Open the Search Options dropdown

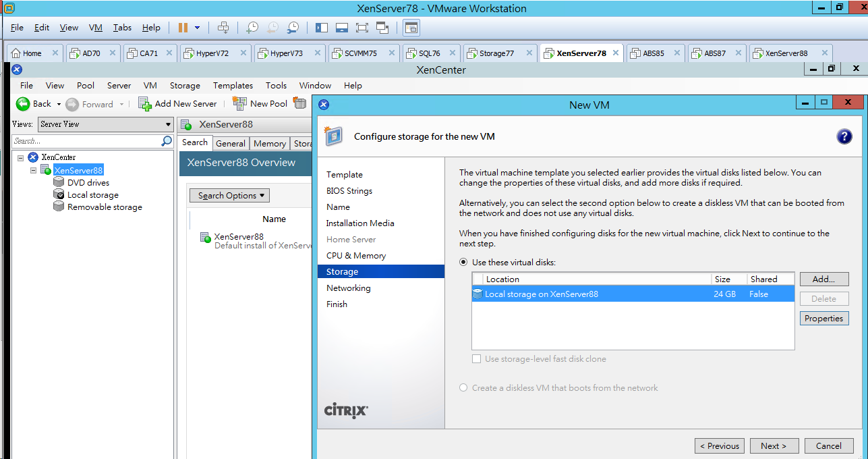(x=229, y=196)
